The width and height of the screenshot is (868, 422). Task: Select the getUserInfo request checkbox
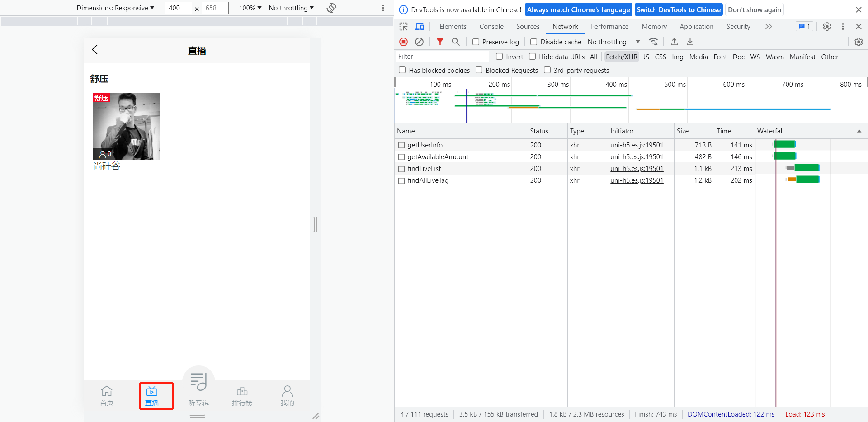coord(401,145)
